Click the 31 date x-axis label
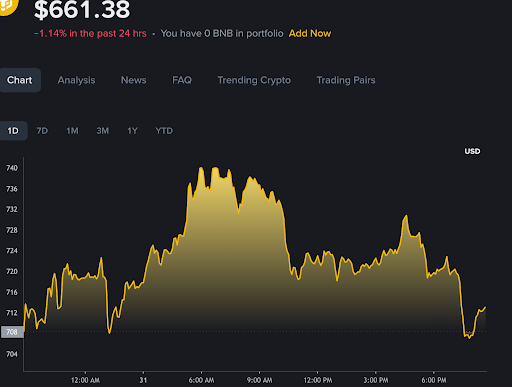This screenshot has height=387, width=512. [x=143, y=380]
